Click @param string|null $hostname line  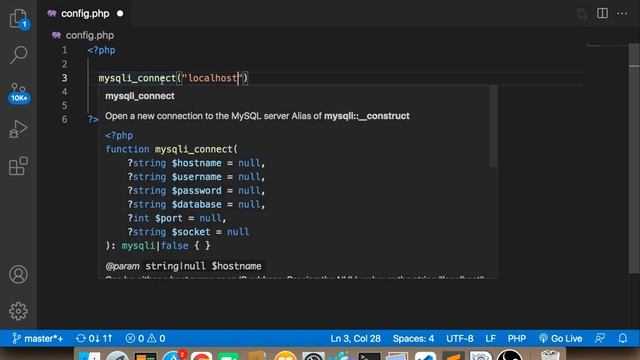(x=183, y=266)
